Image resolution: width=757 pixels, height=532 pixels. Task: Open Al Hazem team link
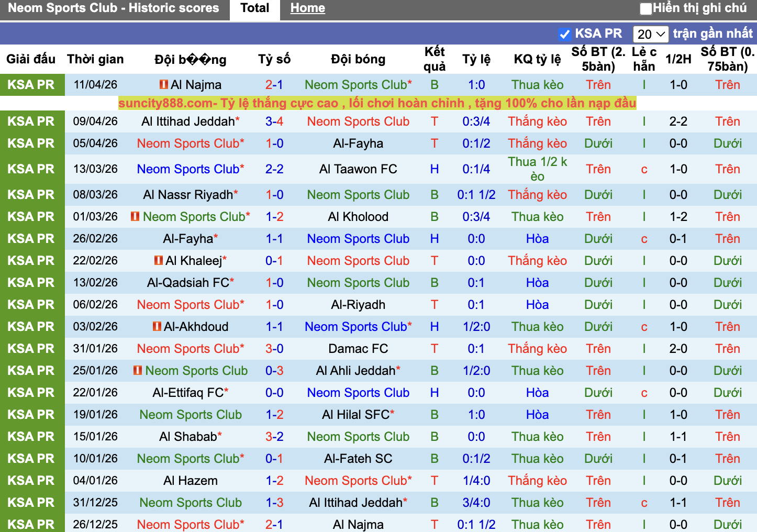pyautogui.click(x=191, y=481)
